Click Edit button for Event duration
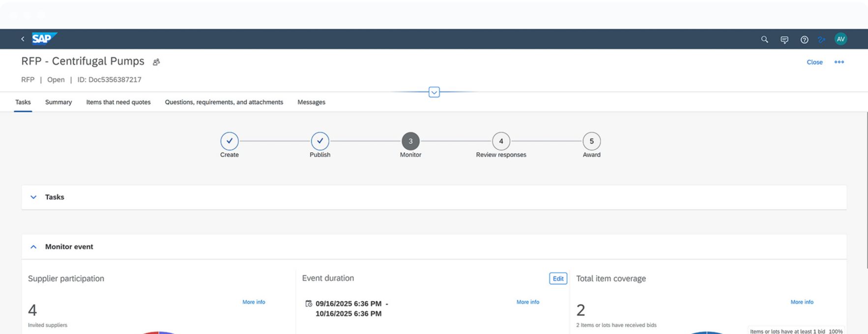Image resolution: width=868 pixels, height=334 pixels. pos(558,278)
